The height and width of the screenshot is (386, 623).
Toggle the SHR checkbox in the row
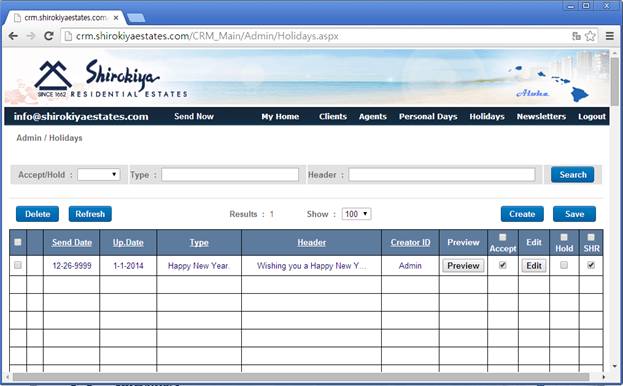591,265
